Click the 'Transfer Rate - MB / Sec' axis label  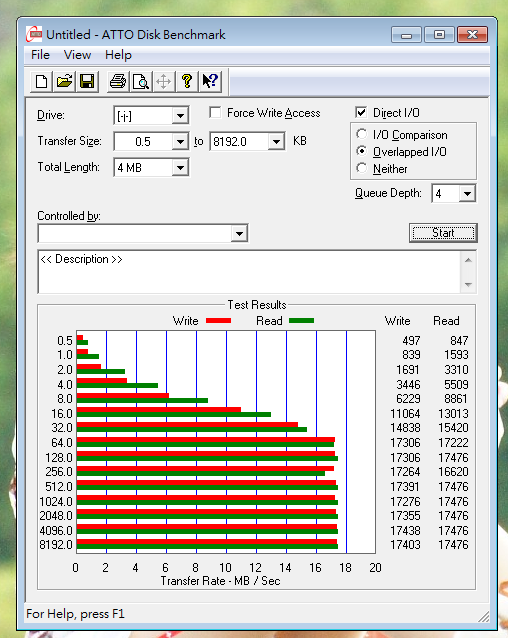pyautogui.click(x=220, y=581)
